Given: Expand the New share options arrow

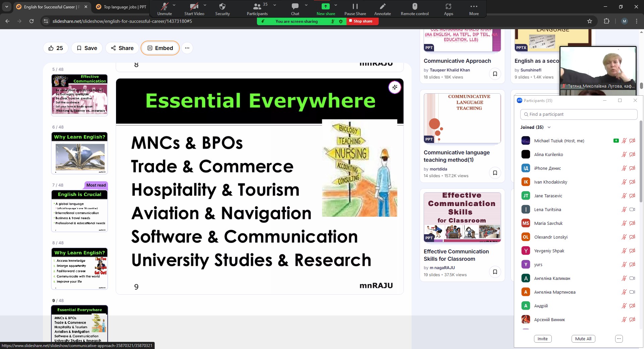Looking at the screenshot, I should click(x=336, y=5).
